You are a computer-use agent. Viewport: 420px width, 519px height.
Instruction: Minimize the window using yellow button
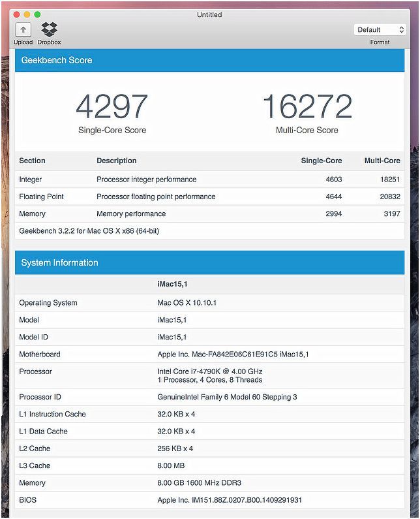27,14
